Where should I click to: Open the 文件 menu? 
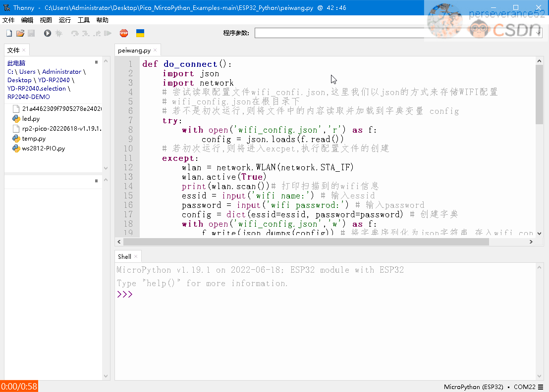click(8, 20)
